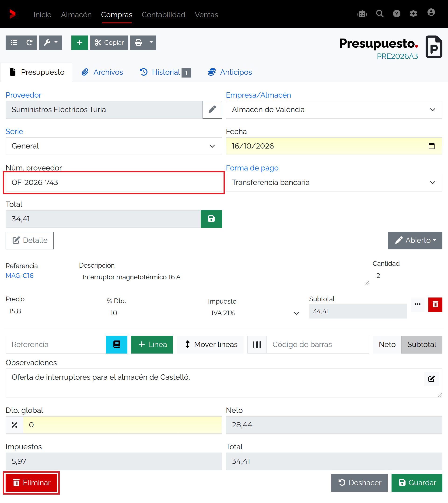Switch to the Historial tab
The height and width of the screenshot is (503, 448).
tap(165, 72)
